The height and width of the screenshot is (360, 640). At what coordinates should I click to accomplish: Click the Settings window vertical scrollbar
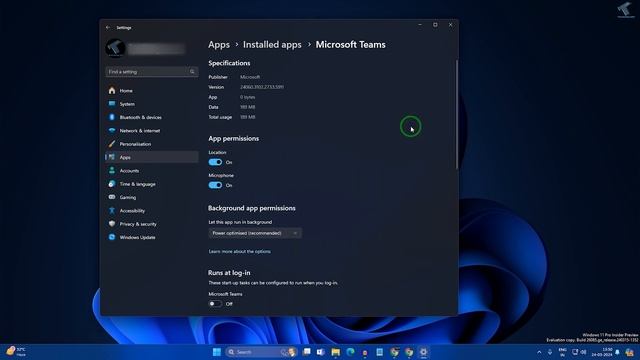coord(456,114)
